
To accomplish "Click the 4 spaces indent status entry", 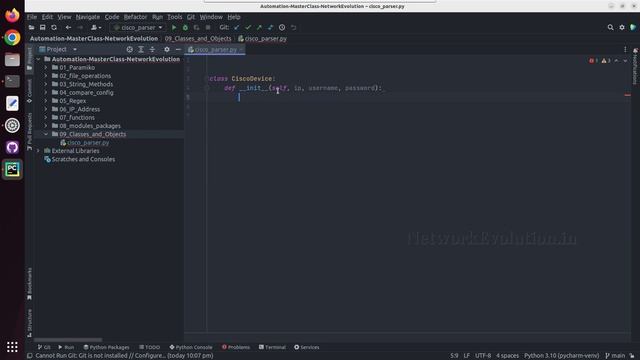I will pyautogui.click(x=507, y=356).
